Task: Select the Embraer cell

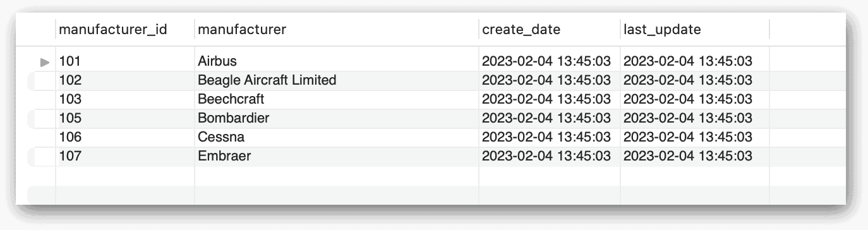Action: [336, 156]
